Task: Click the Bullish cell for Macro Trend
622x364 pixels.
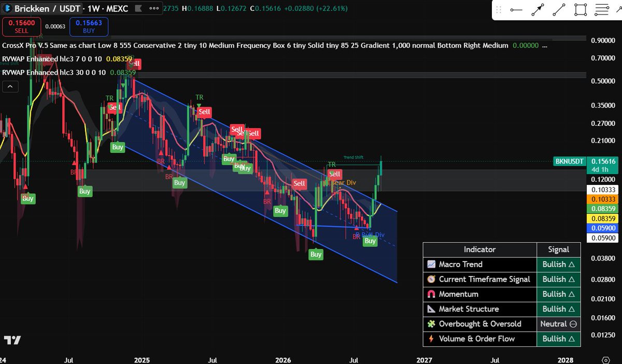Action: [x=559, y=264]
